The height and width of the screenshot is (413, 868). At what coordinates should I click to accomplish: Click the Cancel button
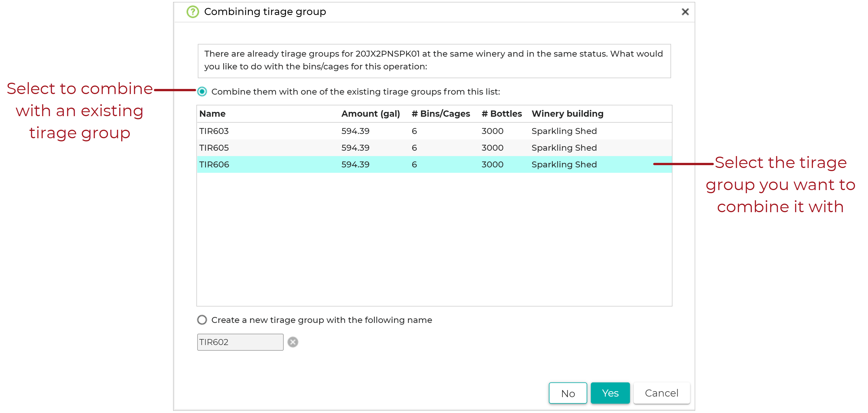coord(661,393)
